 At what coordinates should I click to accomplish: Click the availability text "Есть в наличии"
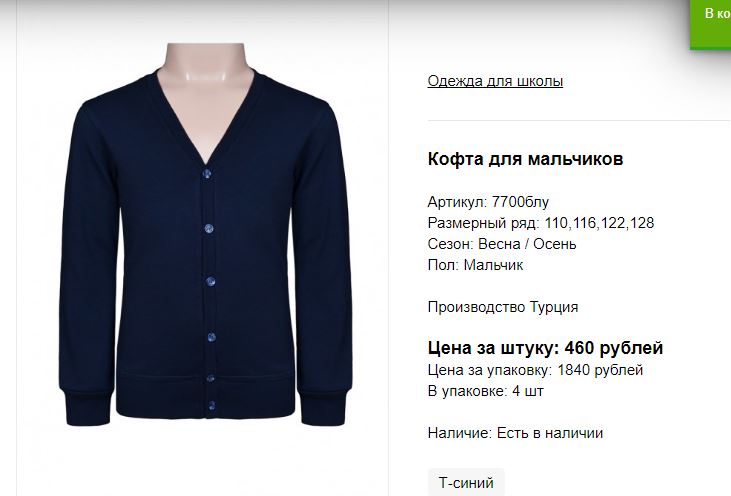click(550, 433)
